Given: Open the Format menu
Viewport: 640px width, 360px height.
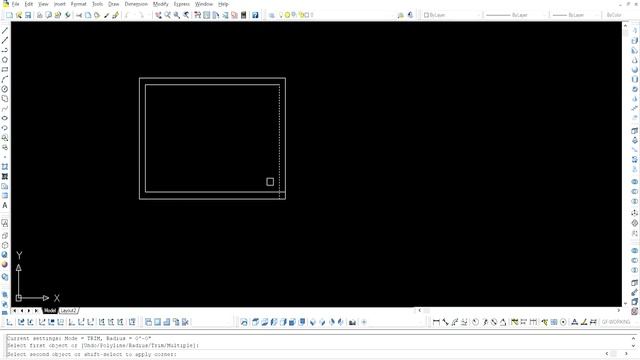Looking at the screenshot, I should point(78,4).
